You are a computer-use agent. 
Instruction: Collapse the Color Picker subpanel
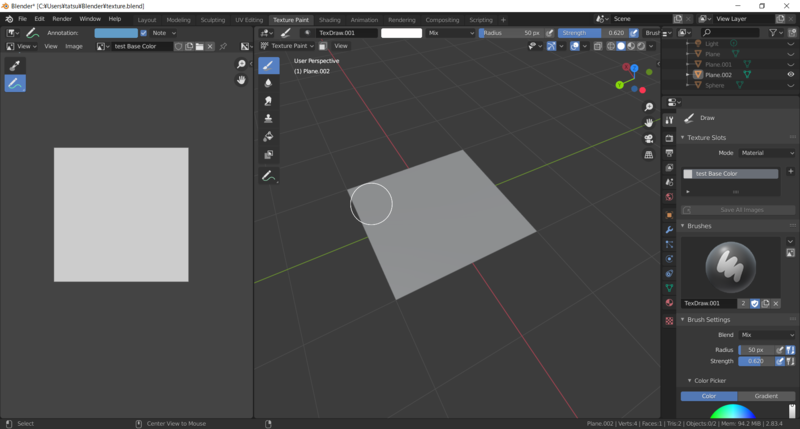coord(689,381)
